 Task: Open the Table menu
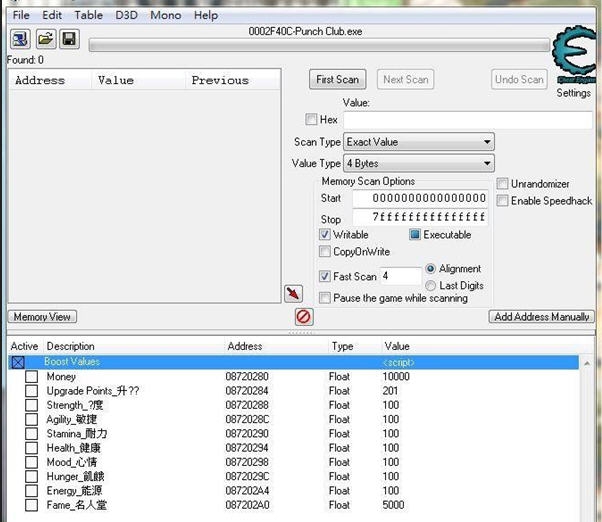(x=88, y=16)
